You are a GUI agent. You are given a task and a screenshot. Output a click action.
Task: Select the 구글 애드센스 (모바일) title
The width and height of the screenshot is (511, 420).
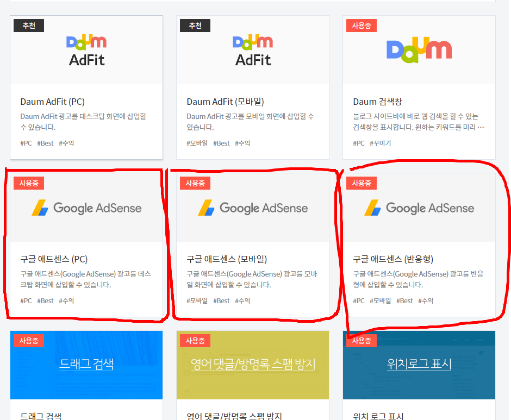pyautogui.click(x=227, y=259)
